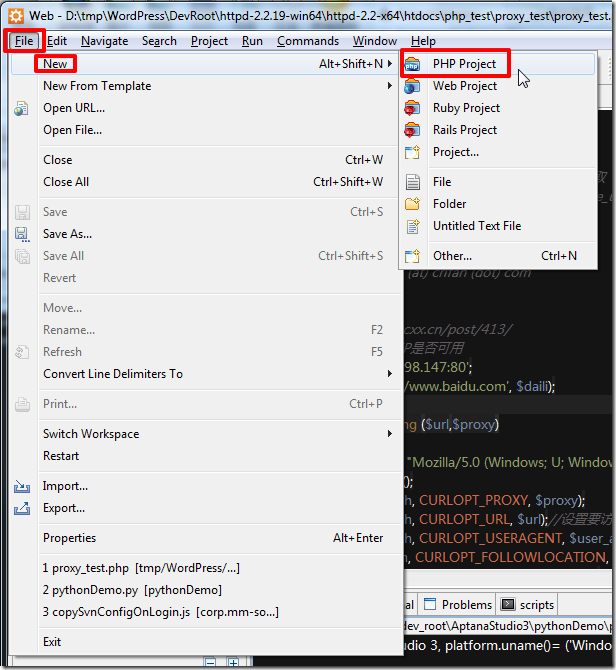Click the generic Project... wizard icon
This screenshot has width=616, height=670.
412,152
